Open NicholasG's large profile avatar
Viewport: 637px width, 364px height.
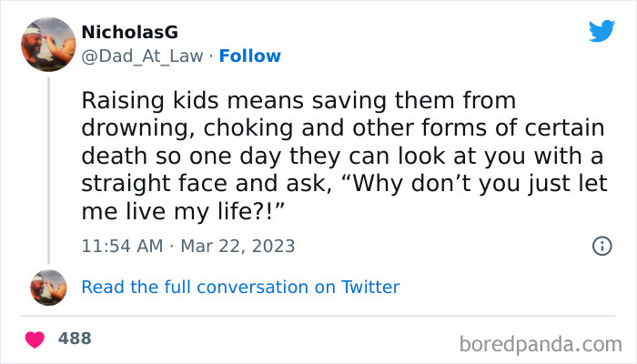coord(47,45)
